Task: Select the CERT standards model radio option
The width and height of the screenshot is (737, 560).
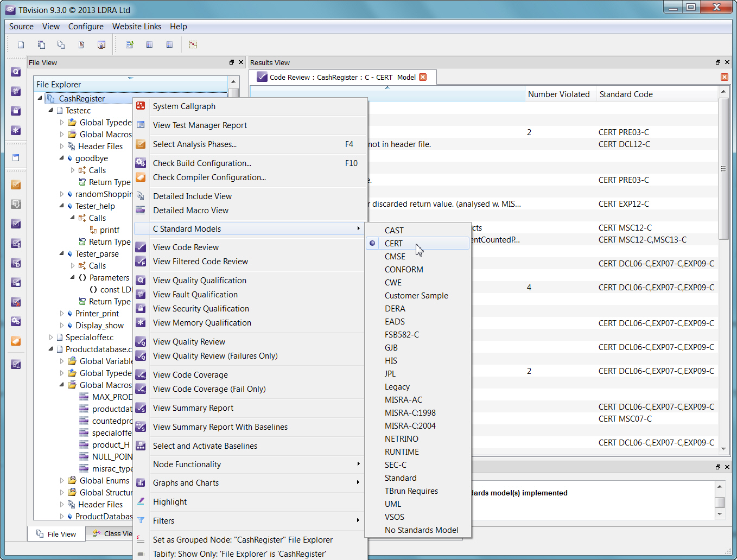Action: click(393, 244)
